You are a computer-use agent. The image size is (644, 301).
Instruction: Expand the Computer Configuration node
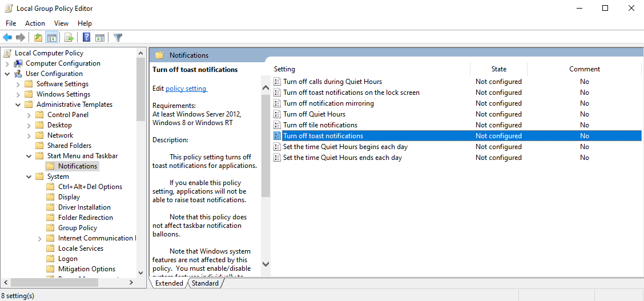click(7, 63)
